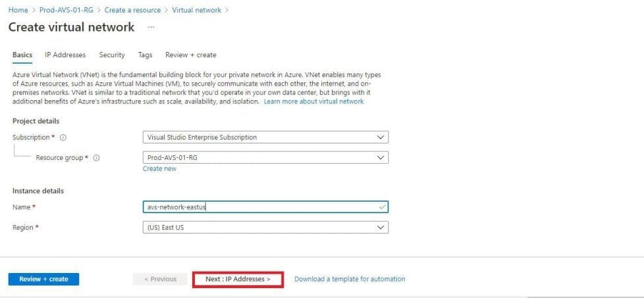
Task: Click the Subscription info icon
Action: coord(63,137)
